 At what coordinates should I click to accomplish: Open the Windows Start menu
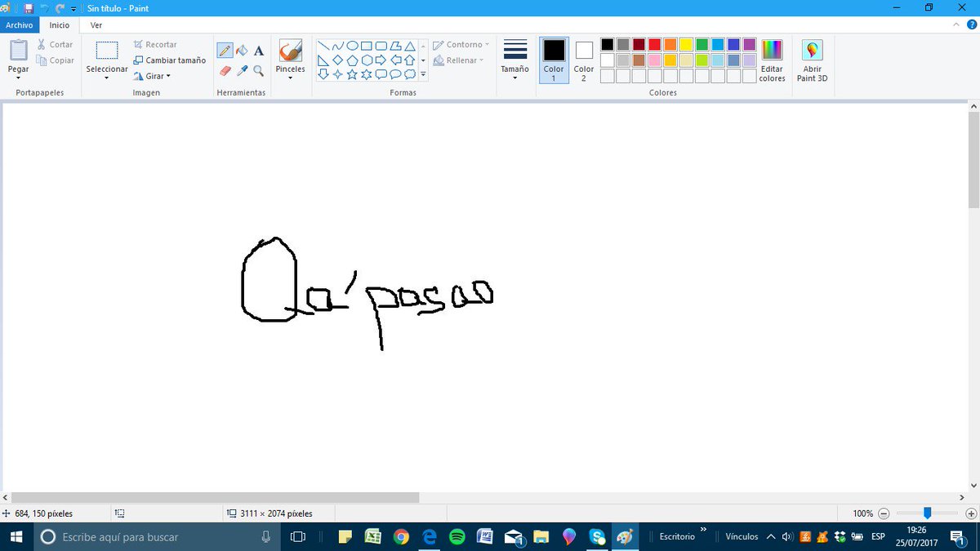[x=16, y=536]
